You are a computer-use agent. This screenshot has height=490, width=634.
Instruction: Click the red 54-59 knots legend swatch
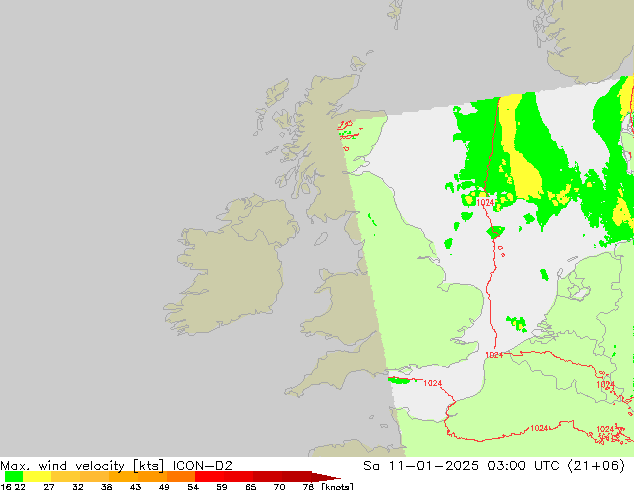coord(210,476)
